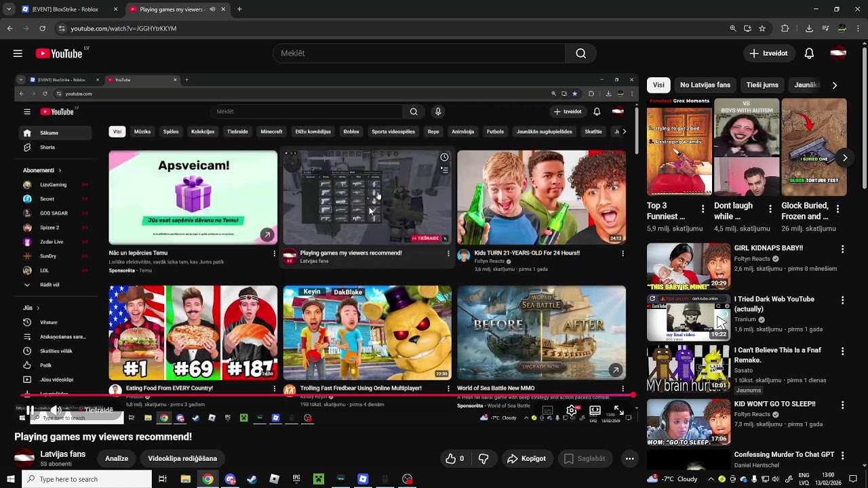Image resolution: width=868 pixels, height=488 pixels.
Task: Open YouTube notifications bell
Action: 809,54
